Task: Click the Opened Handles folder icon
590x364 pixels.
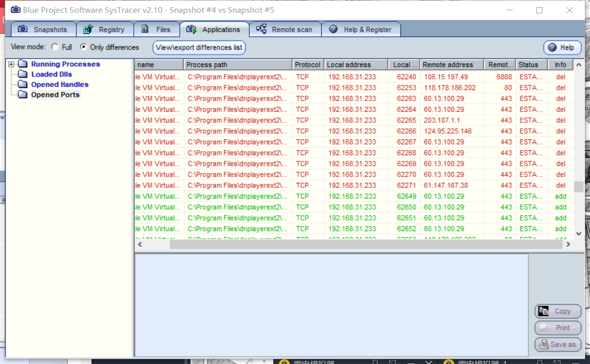Action: (23, 84)
